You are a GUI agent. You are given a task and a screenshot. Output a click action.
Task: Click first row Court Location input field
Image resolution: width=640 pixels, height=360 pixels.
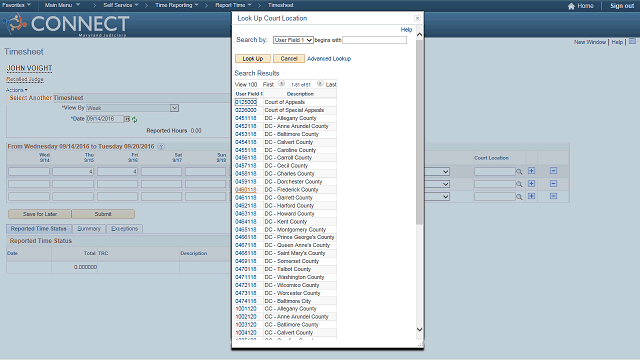tap(495, 172)
